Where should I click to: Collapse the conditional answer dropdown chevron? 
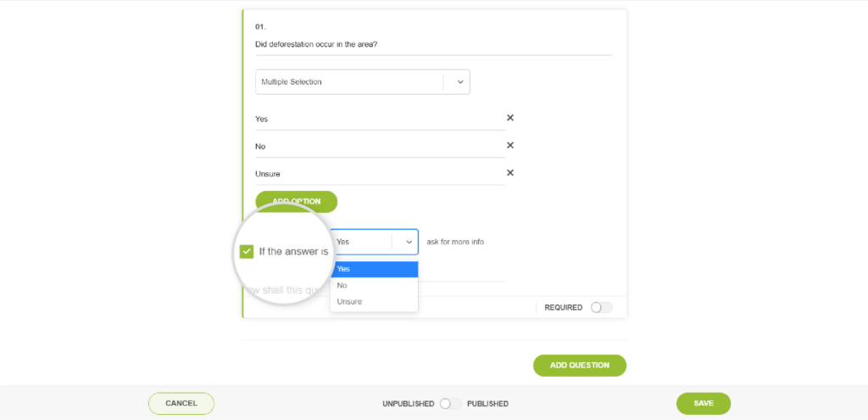tap(409, 242)
